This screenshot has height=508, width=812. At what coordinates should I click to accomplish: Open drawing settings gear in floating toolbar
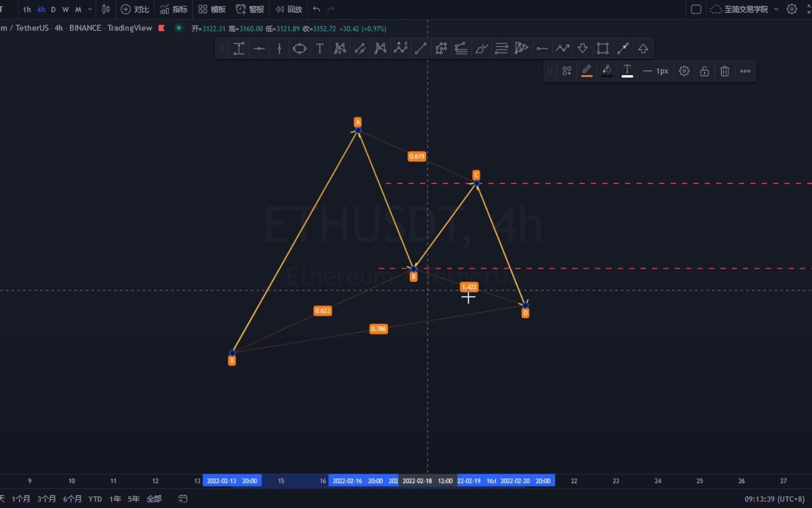684,71
